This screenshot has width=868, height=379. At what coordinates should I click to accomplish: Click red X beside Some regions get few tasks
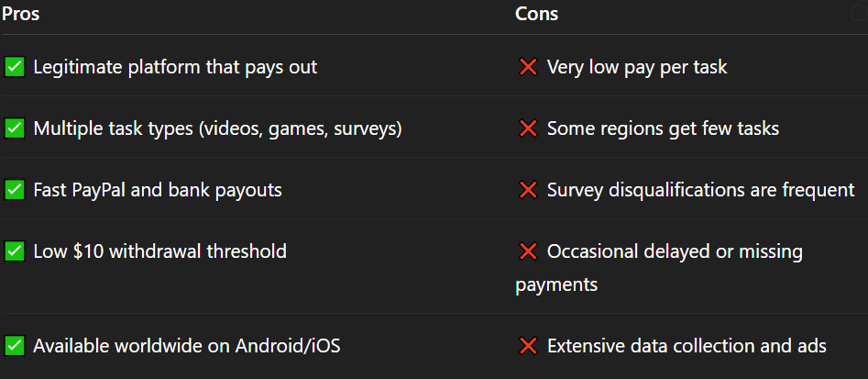tap(528, 129)
